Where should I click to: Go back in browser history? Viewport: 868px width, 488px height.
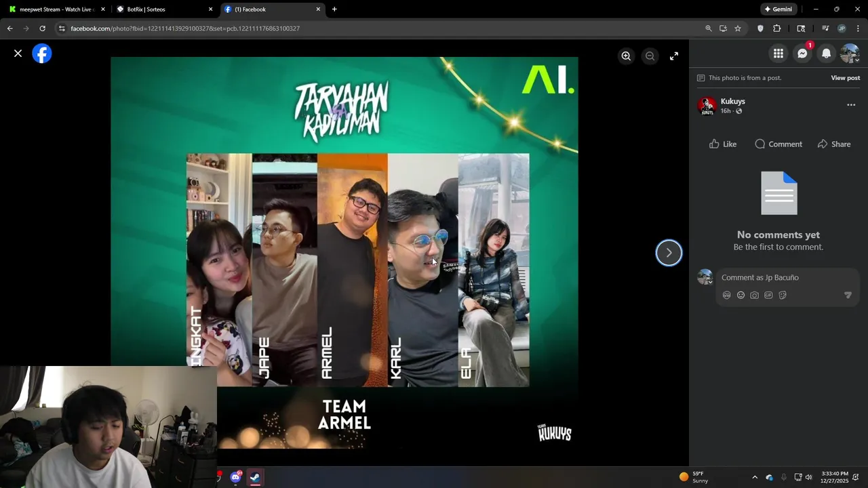[x=9, y=28]
